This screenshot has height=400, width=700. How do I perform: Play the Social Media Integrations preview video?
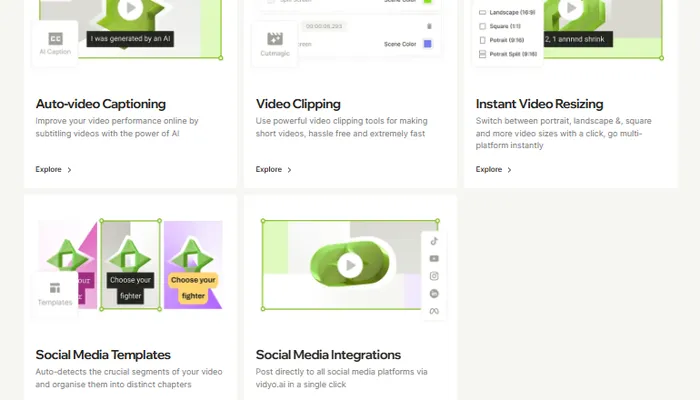click(x=348, y=265)
